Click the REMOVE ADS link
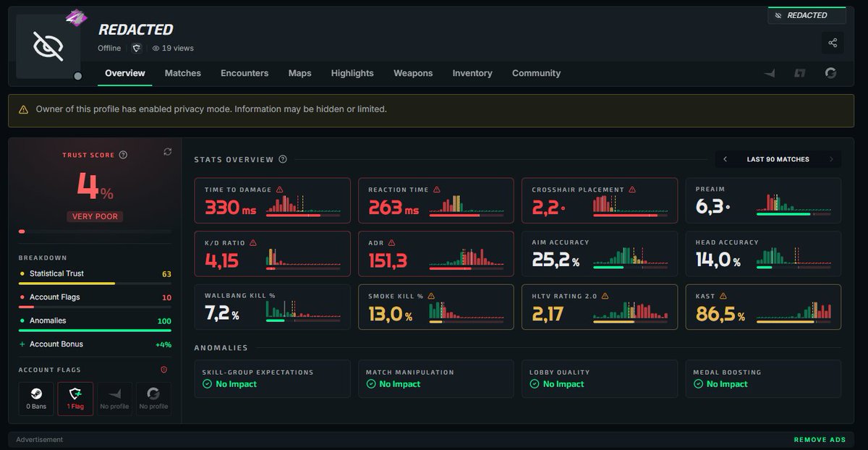 point(820,440)
